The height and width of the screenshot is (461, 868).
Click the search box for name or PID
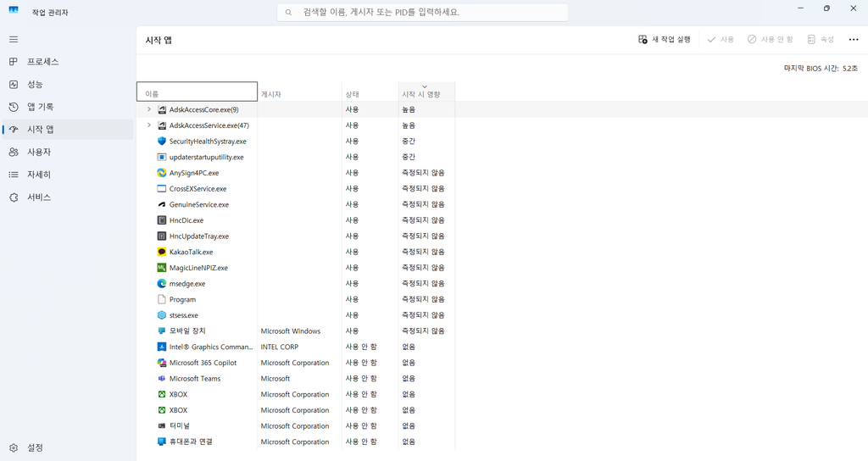pos(422,12)
